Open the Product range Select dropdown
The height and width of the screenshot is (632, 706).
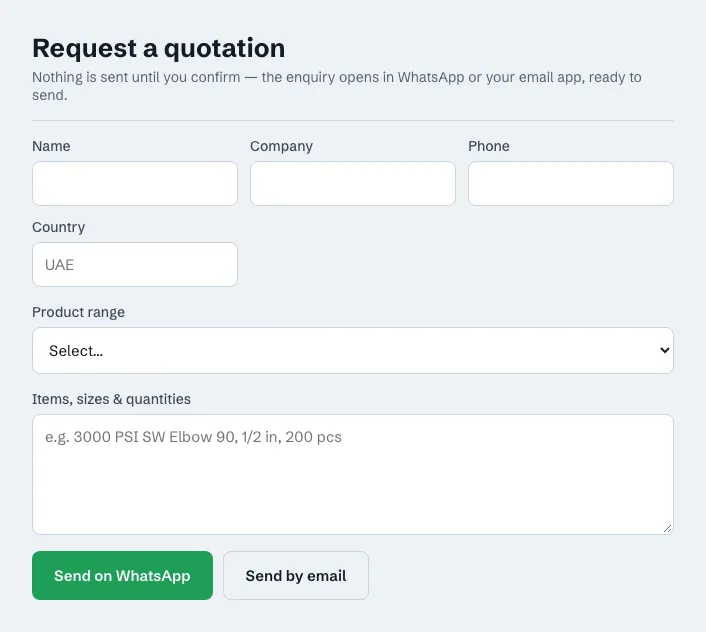[353, 351]
